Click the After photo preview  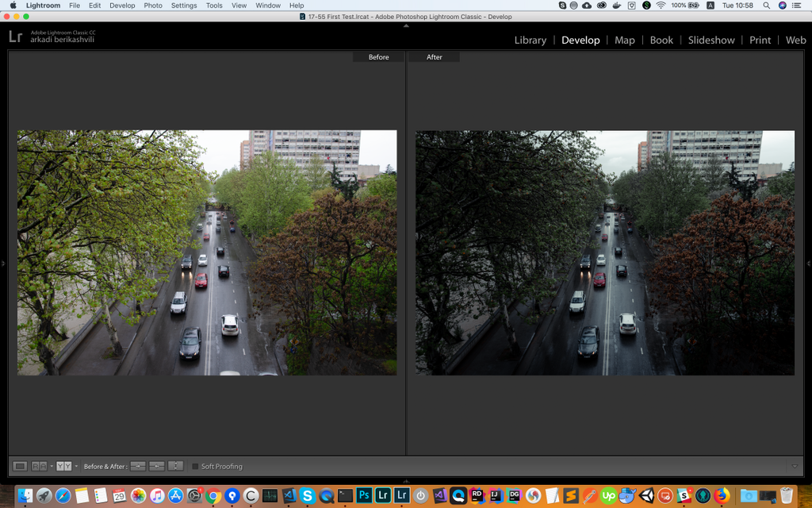(x=605, y=252)
